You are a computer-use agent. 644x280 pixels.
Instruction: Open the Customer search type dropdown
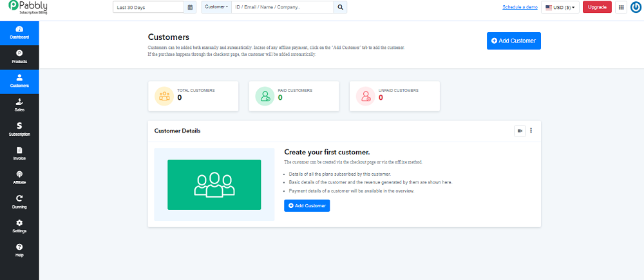(x=216, y=7)
